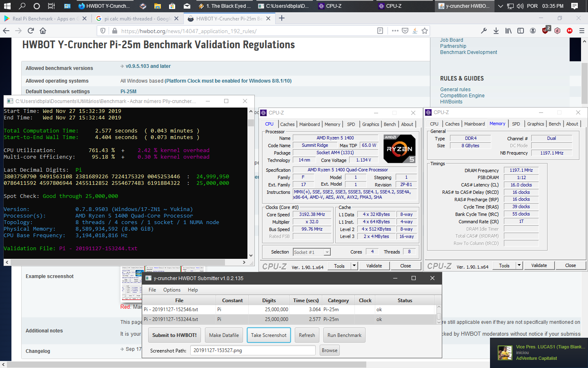The height and width of the screenshot is (368, 588).
Task: Click Refresh button in Submitter
Action: coord(307,335)
